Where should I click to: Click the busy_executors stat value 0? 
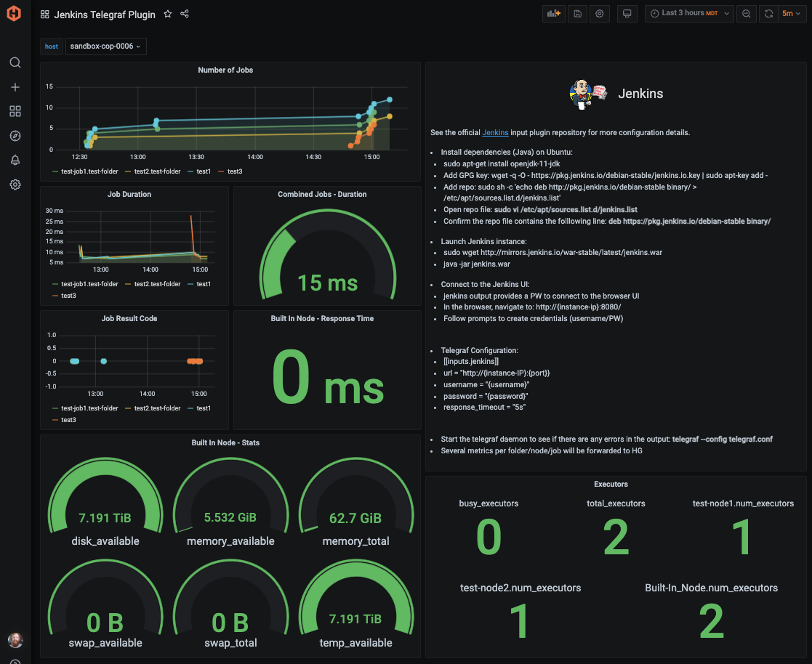tap(489, 538)
